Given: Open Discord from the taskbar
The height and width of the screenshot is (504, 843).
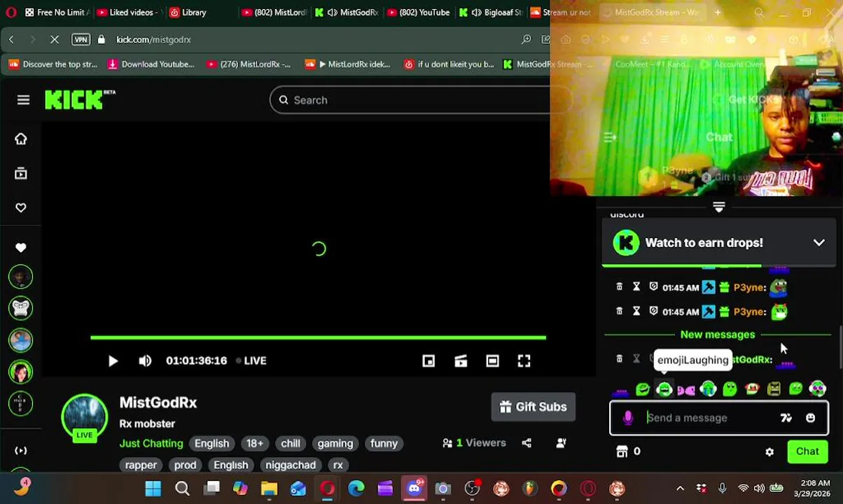Looking at the screenshot, I should (x=414, y=488).
